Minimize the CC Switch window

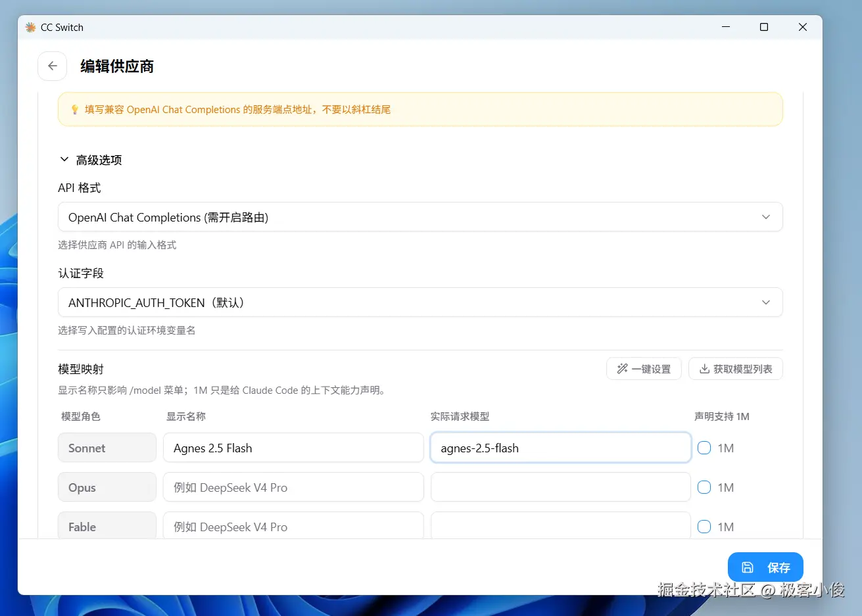point(726,27)
